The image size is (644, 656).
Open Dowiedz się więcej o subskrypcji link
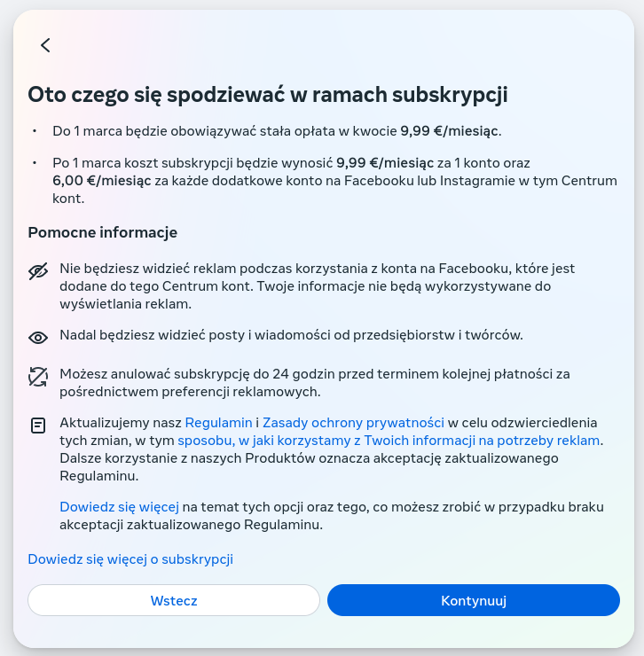point(130,559)
